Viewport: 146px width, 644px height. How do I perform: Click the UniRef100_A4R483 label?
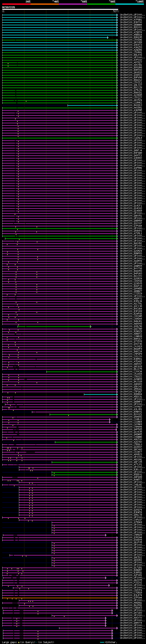(x=131, y=384)
